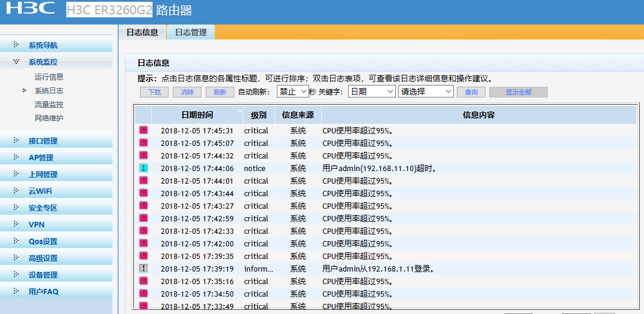This screenshot has width=644, height=314.
Task: Click critical alert icon for 17:45:07 log
Action: point(144,142)
